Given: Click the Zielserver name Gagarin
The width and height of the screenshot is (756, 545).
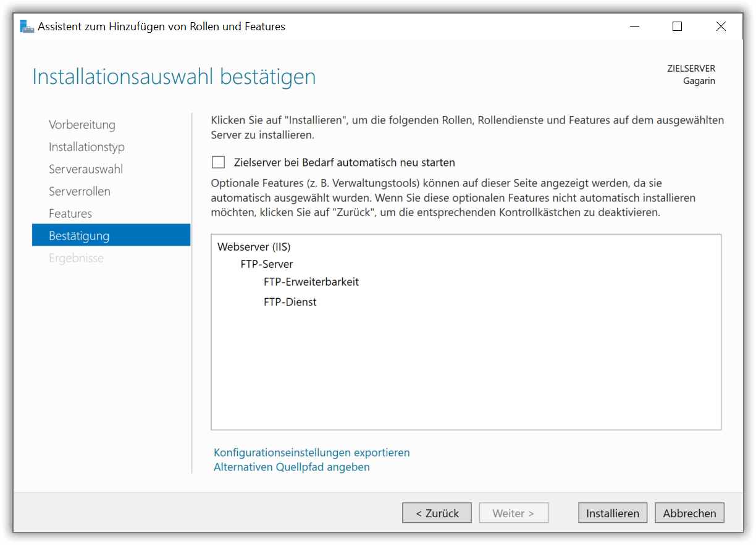Looking at the screenshot, I should (x=699, y=81).
